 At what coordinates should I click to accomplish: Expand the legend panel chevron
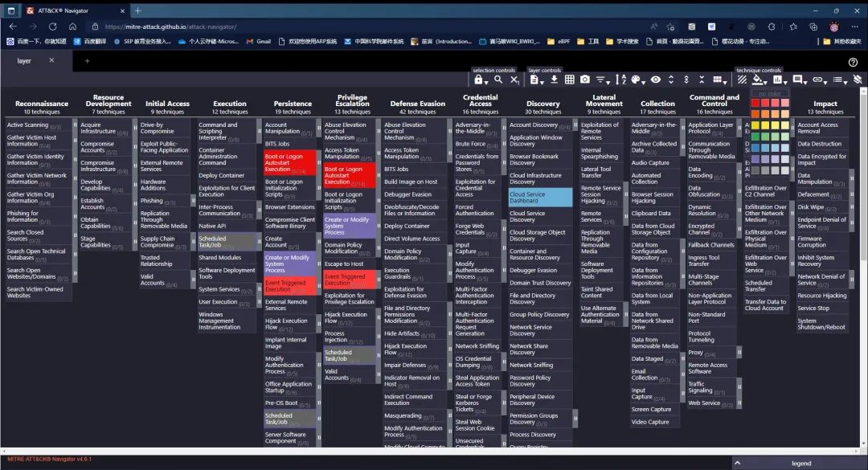[737, 463]
